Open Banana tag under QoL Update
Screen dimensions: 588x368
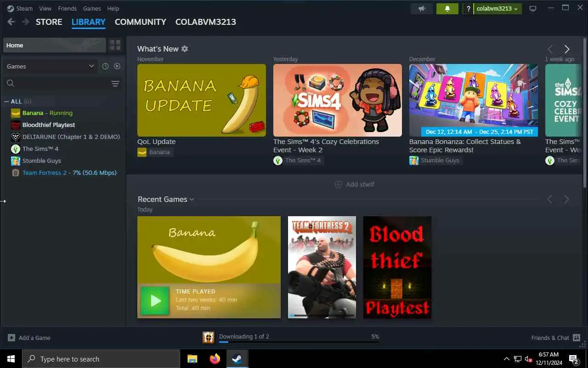(154, 152)
